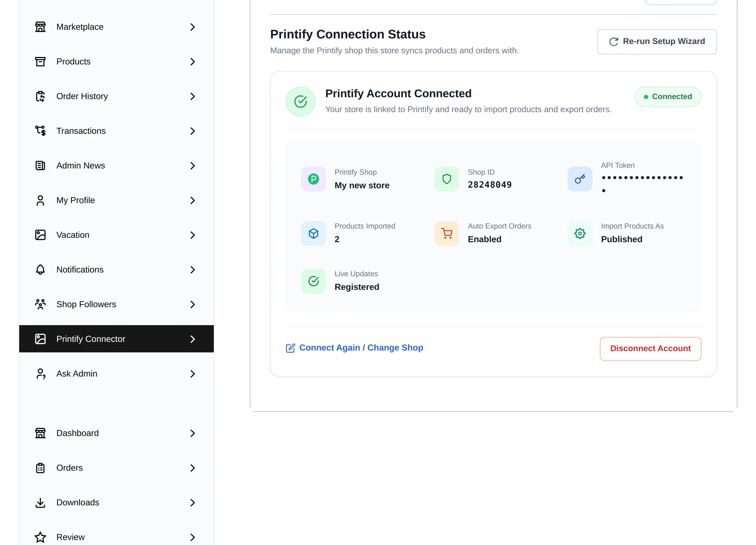Click the Shop ID shield icon
The height and width of the screenshot is (545, 756).
(447, 179)
